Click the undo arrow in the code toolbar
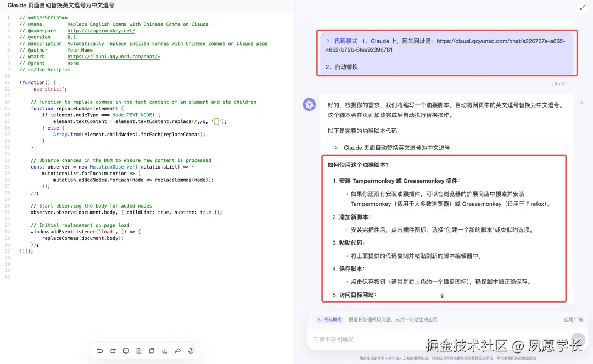 point(100,351)
